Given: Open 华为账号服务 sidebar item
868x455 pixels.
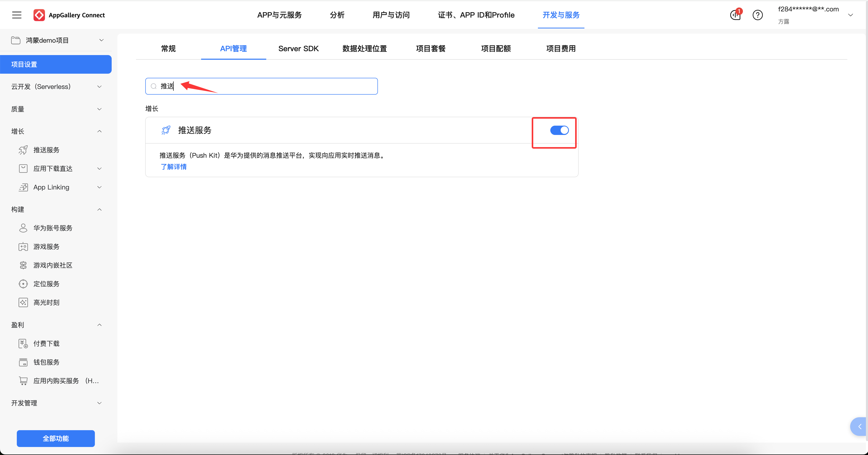Looking at the screenshot, I should (x=52, y=228).
